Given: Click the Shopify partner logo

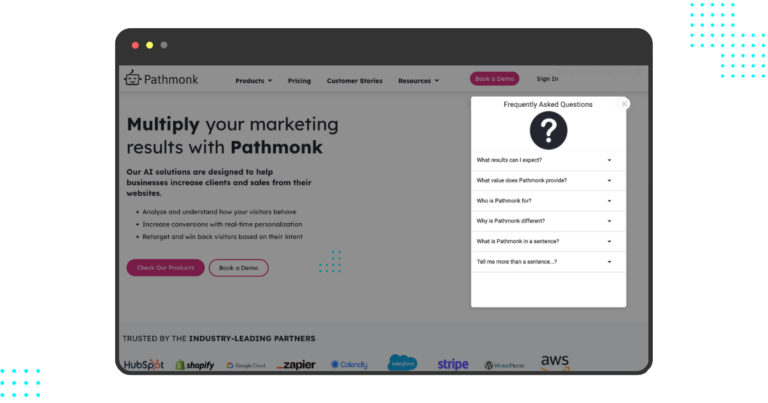Looking at the screenshot, I should tap(195, 365).
